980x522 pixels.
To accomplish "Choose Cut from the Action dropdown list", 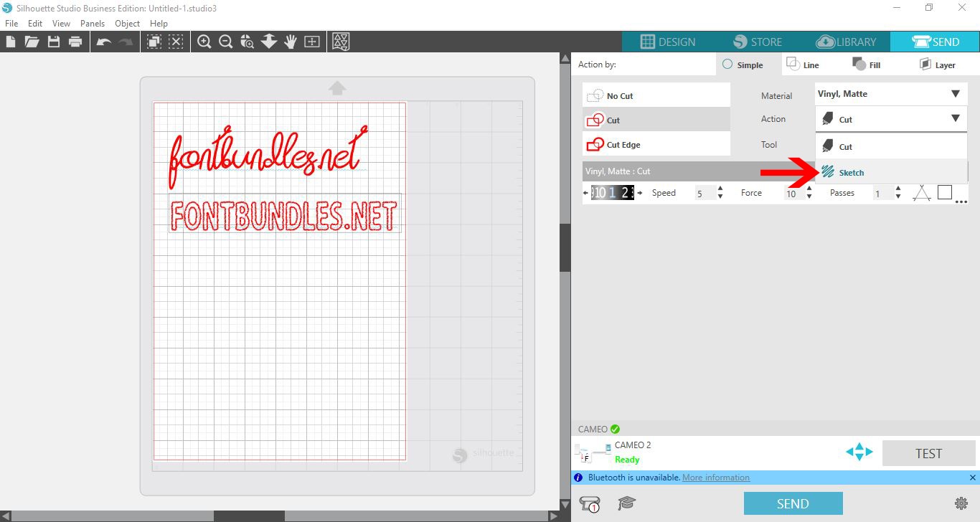I will (x=891, y=146).
